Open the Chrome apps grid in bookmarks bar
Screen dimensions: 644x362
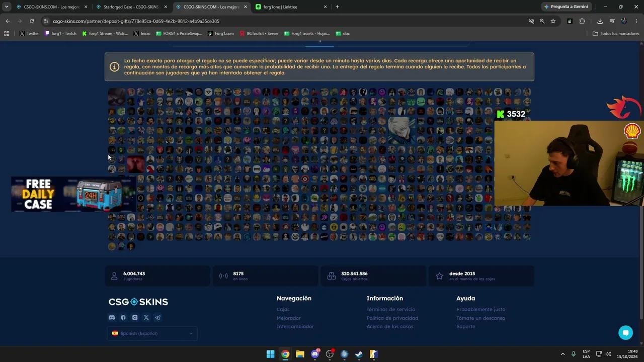click(x=7, y=33)
